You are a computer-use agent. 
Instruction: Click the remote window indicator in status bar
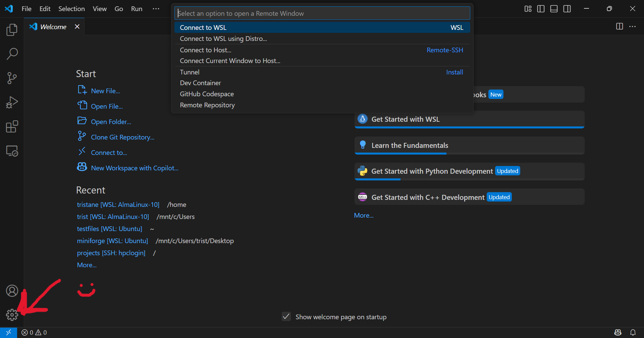pos(9,332)
